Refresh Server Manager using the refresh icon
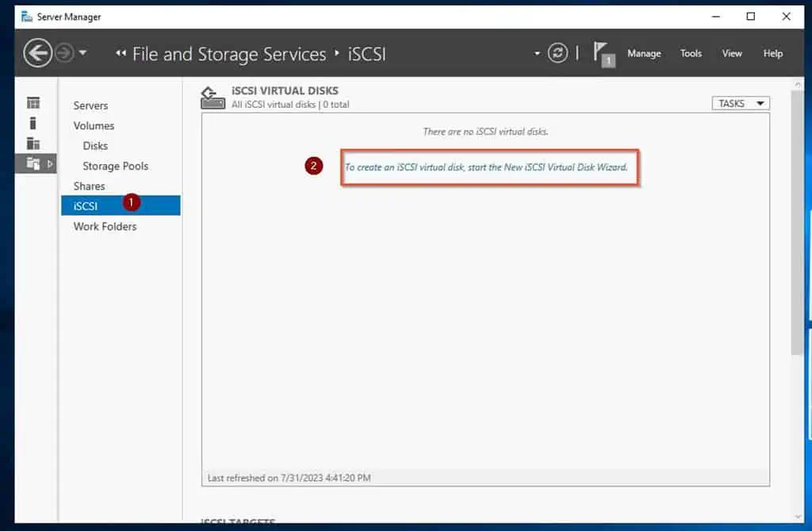This screenshot has height=531, width=812. click(557, 53)
